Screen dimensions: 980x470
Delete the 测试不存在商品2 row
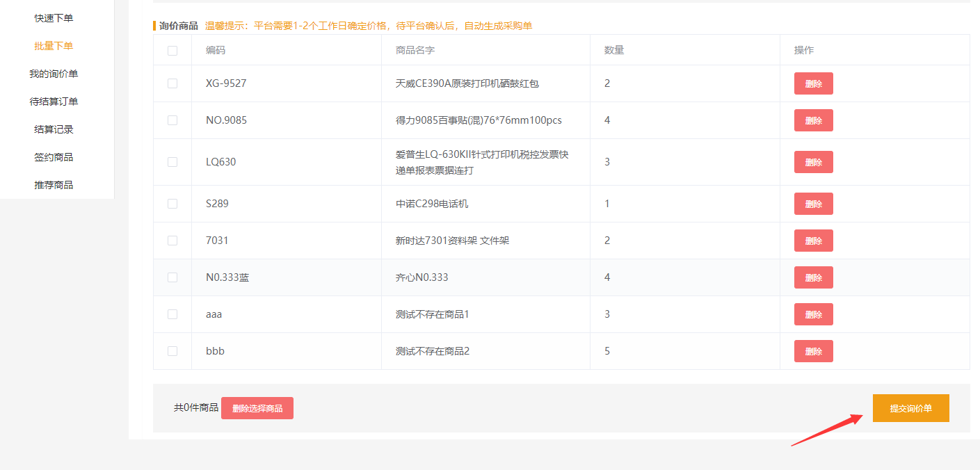coord(813,351)
